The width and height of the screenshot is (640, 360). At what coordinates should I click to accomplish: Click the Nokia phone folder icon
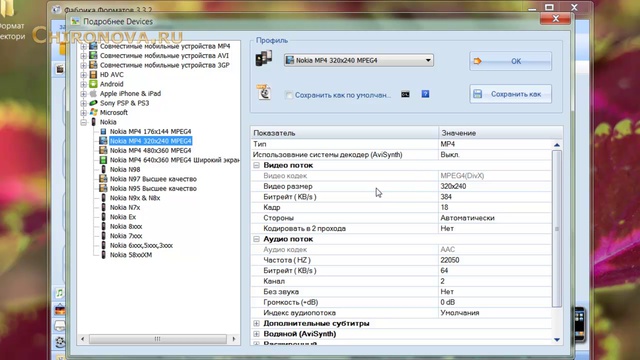(93, 122)
